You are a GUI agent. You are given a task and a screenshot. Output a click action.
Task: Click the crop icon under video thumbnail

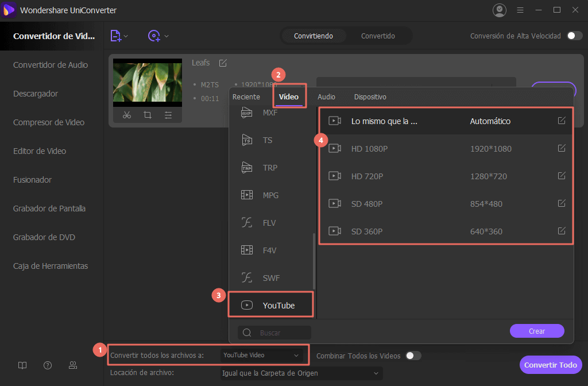pyautogui.click(x=148, y=115)
